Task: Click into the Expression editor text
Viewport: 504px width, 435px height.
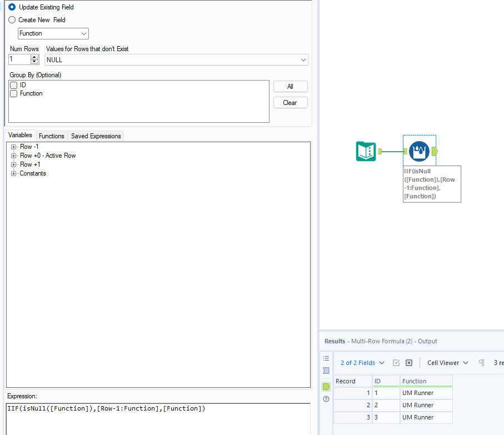Action: tap(106, 408)
